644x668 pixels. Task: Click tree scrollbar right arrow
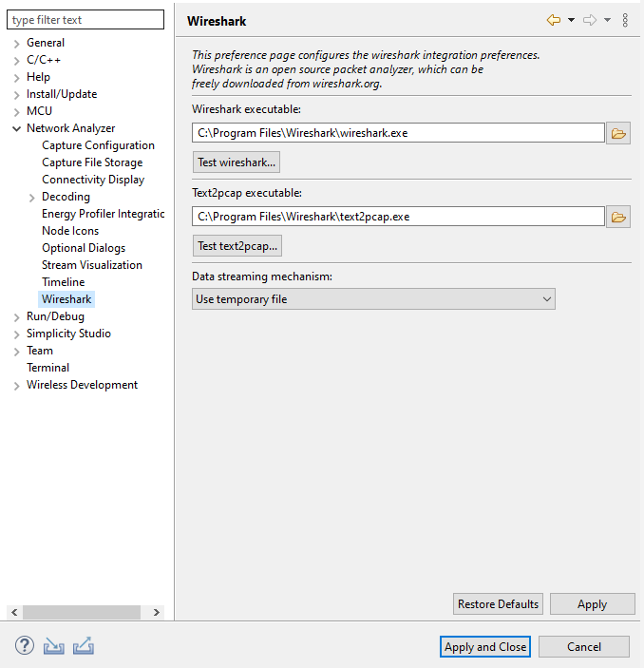[x=157, y=612]
